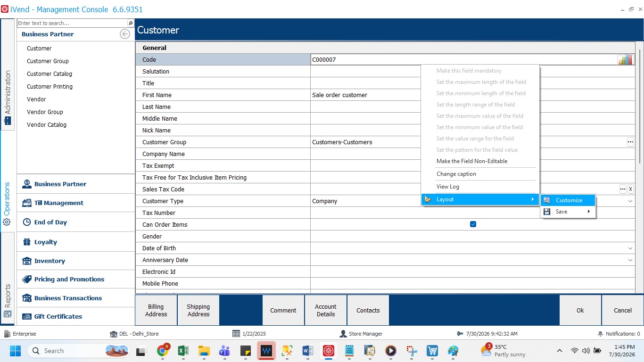
Task: Open the Business Transactions section
Action: [76, 298]
